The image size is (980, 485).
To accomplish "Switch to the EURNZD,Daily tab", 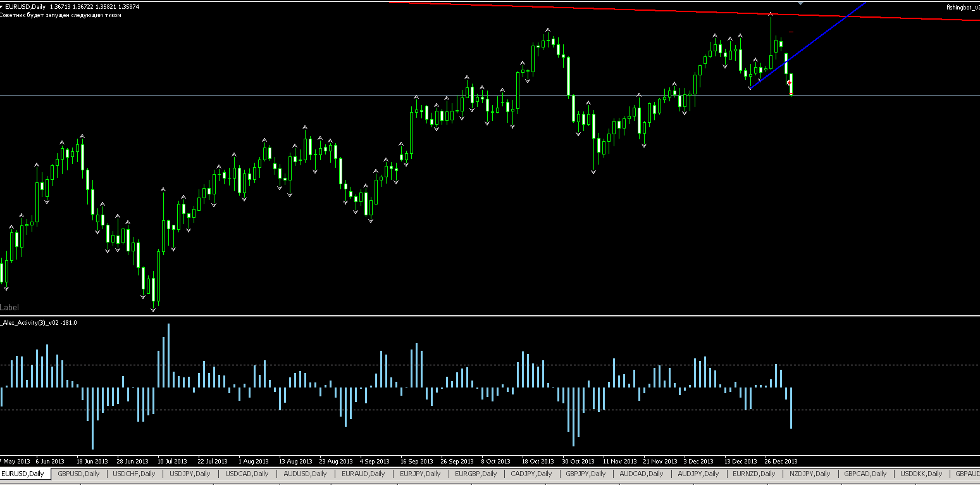I will [754, 474].
